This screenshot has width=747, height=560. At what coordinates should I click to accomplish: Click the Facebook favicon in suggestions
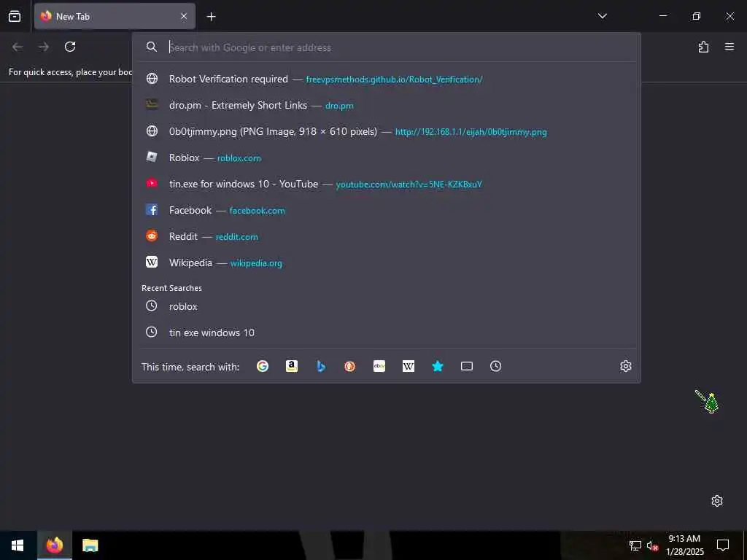tap(152, 209)
